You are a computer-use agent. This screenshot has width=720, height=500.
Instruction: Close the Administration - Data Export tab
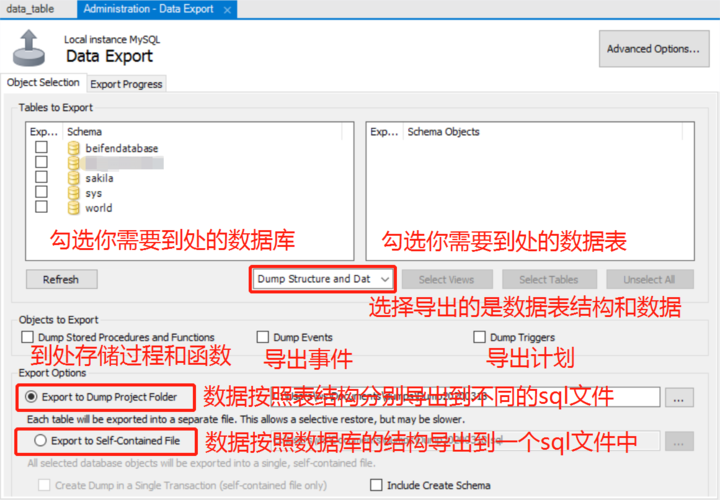point(227,10)
